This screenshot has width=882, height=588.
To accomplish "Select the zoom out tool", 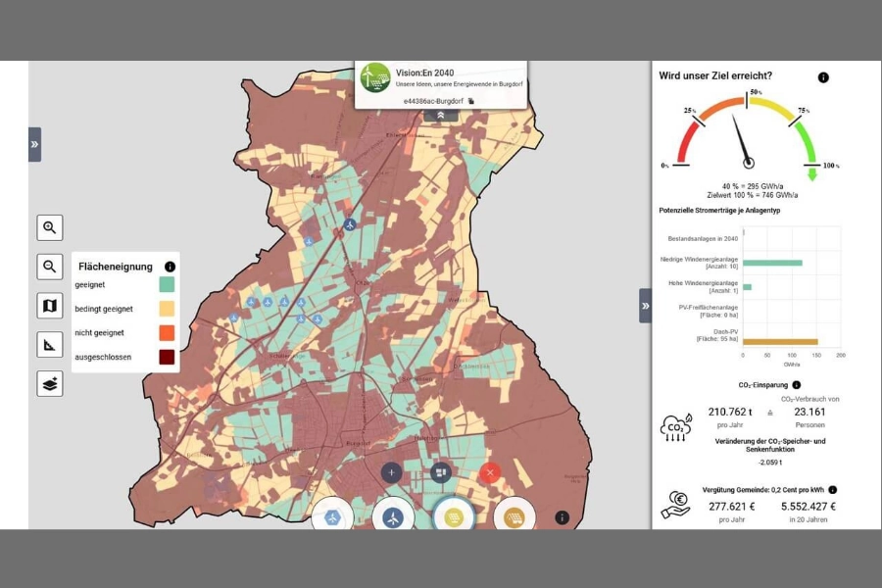I will 49,267.
